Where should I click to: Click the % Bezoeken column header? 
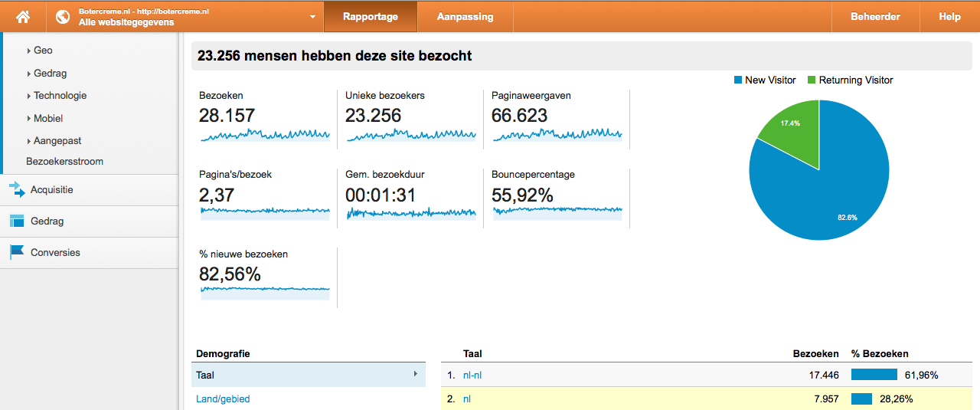(880, 354)
